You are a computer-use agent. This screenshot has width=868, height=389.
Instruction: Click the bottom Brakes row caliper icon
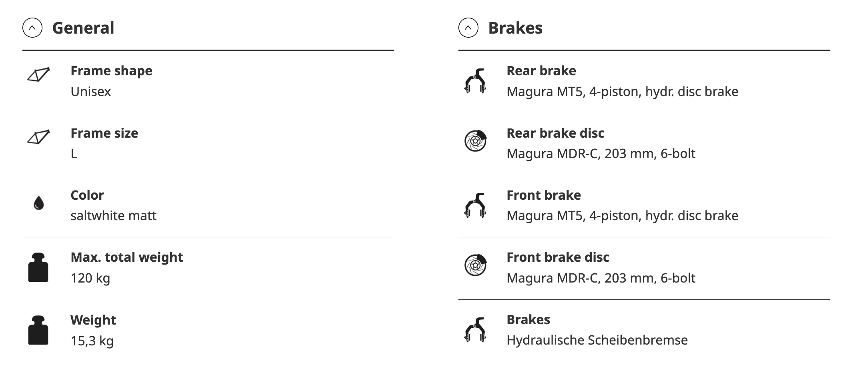(475, 330)
